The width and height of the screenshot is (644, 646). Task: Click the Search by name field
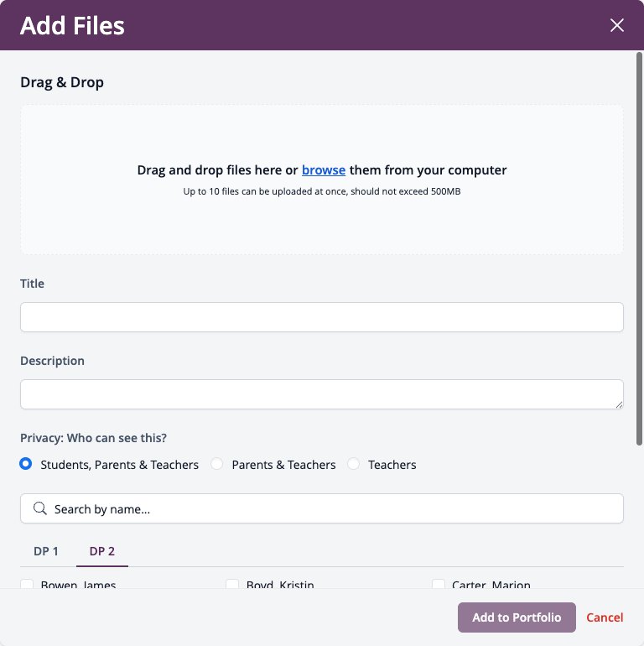point(322,508)
